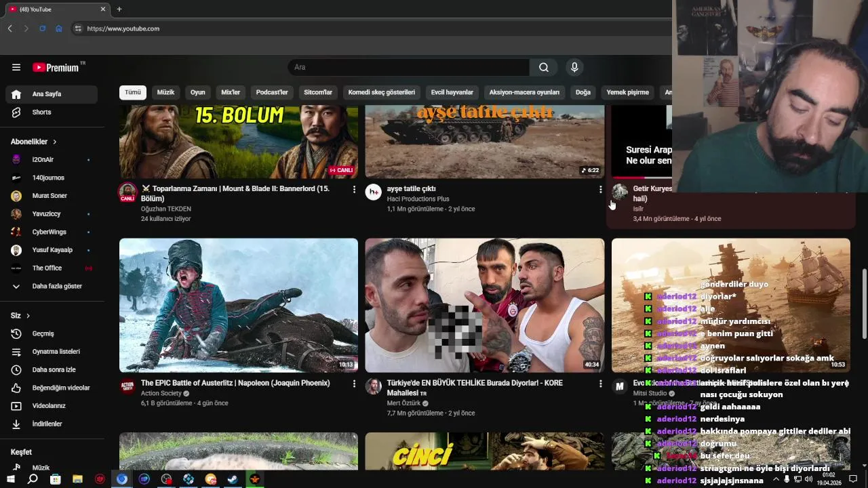868x488 pixels.
Task: Click Action Society channel avatar
Action: tap(127, 386)
